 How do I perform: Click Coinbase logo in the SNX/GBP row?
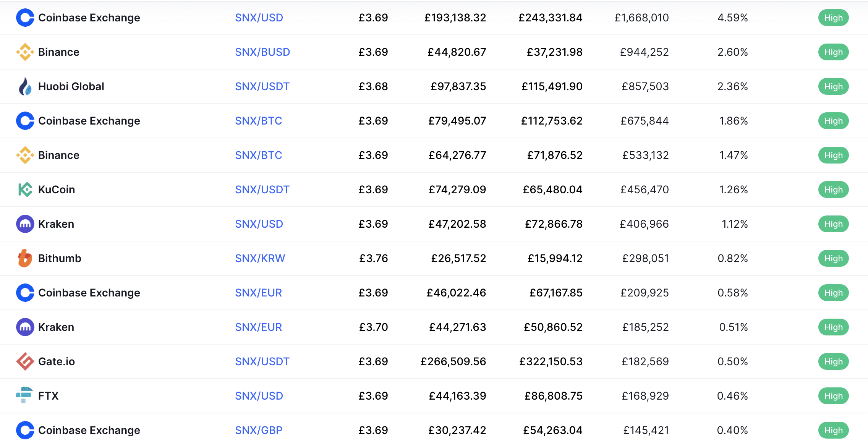(x=25, y=430)
